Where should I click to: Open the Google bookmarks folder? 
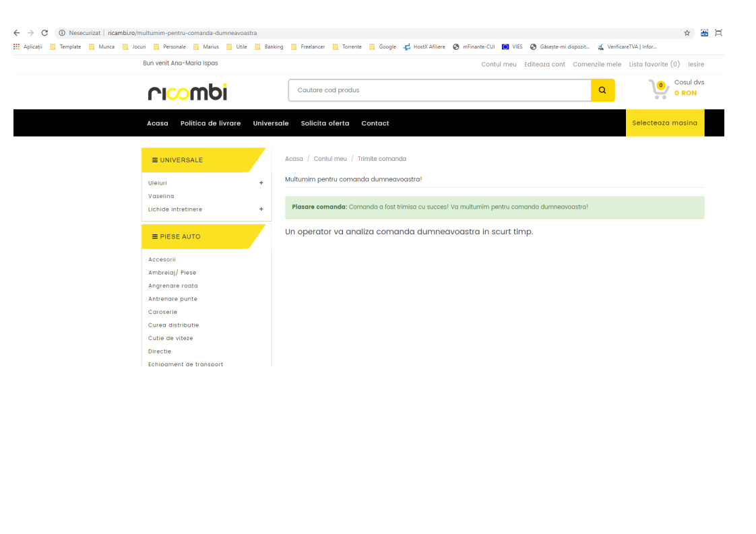pyautogui.click(x=383, y=46)
